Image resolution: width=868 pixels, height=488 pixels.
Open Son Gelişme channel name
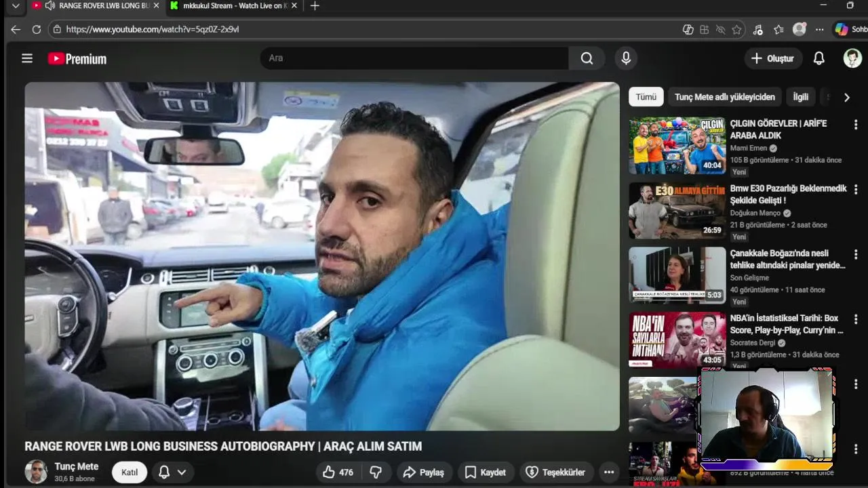[x=749, y=278]
